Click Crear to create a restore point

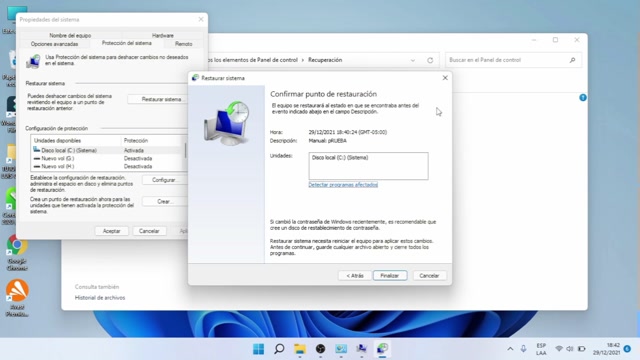coord(164,202)
